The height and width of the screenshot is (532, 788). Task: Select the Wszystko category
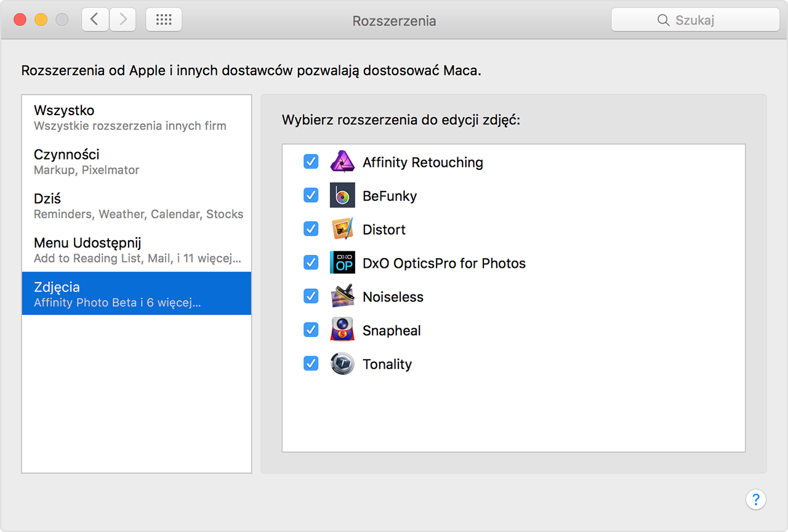pos(136,118)
